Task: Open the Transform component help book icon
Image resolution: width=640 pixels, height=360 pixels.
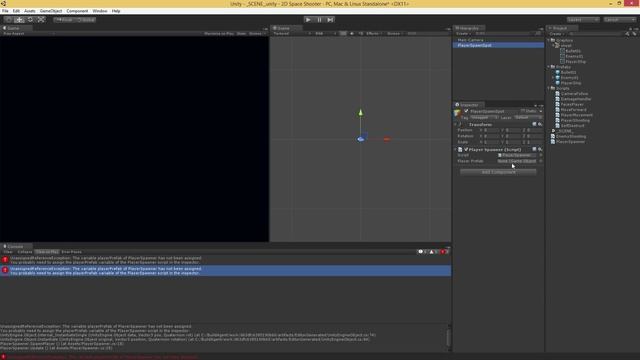Action: 534,124
